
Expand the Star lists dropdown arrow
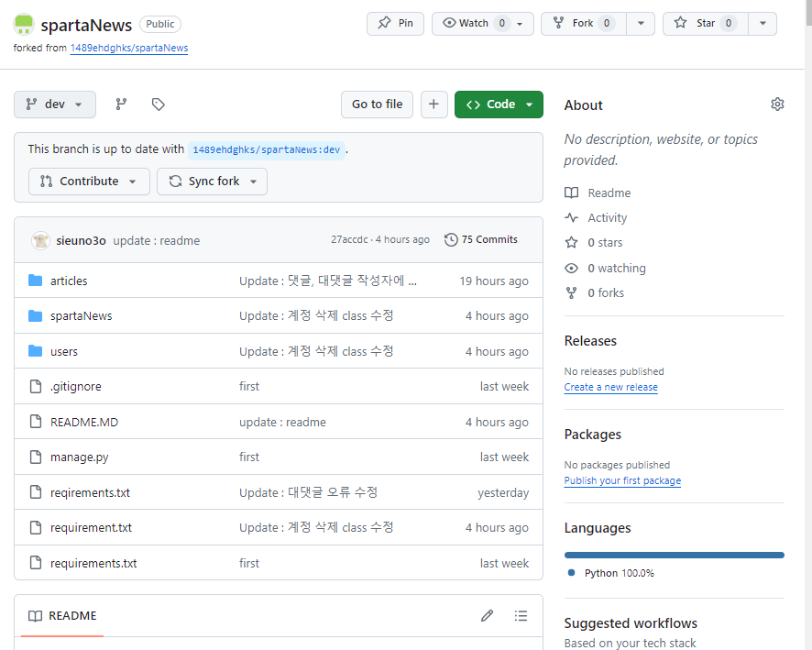click(763, 23)
